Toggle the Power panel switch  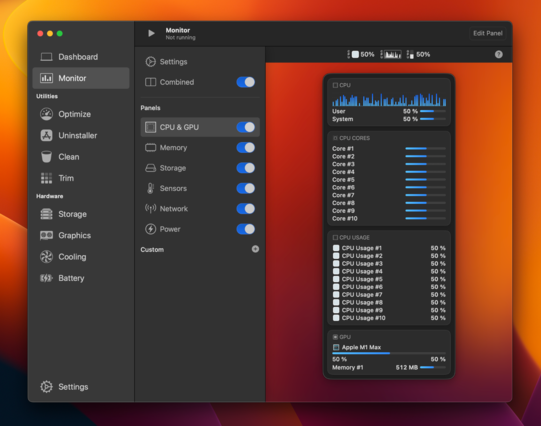point(246,229)
